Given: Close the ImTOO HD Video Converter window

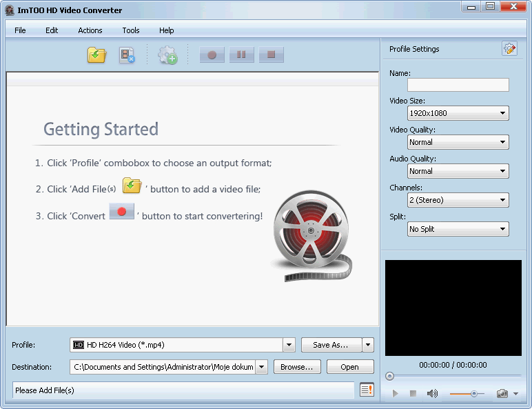Looking at the screenshot, I should [x=513, y=6].
